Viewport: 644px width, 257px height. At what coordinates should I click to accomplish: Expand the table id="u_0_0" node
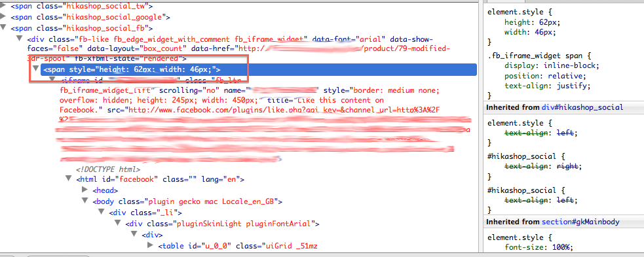click(x=151, y=245)
